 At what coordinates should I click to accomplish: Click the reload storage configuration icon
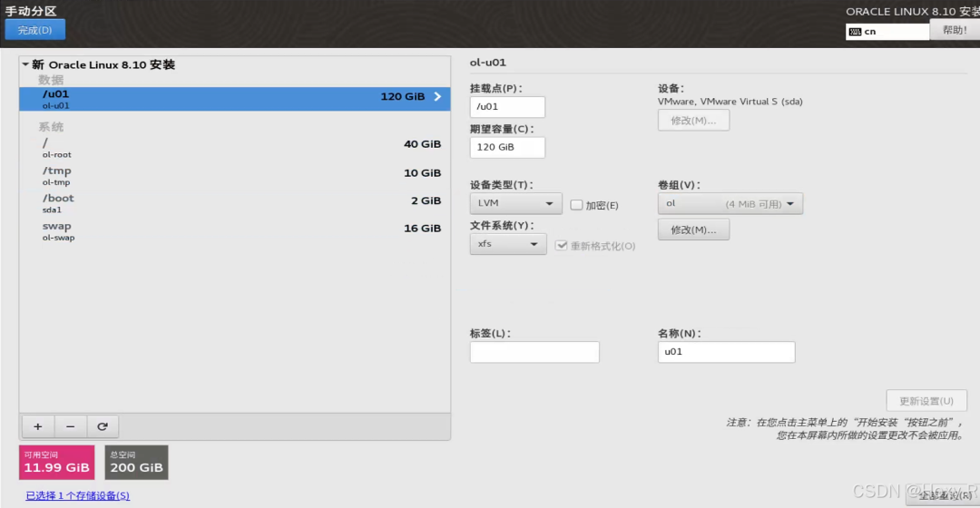[103, 426]
